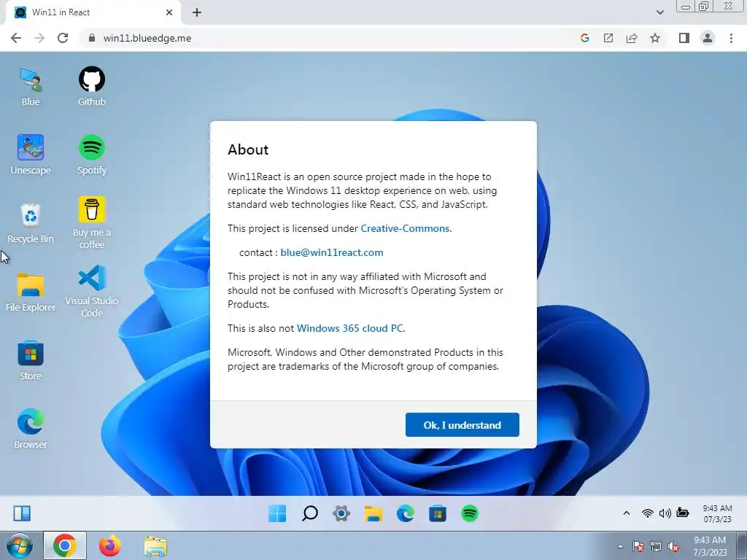Open the Spotify desktop shortcut
Viewport: 747px width, 560px height.
pos(91,155)
